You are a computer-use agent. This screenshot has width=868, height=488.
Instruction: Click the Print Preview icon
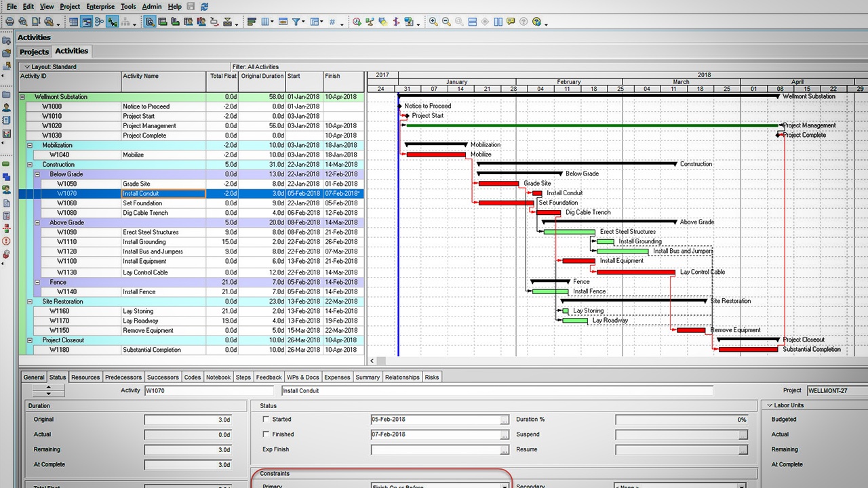(22, 22)
